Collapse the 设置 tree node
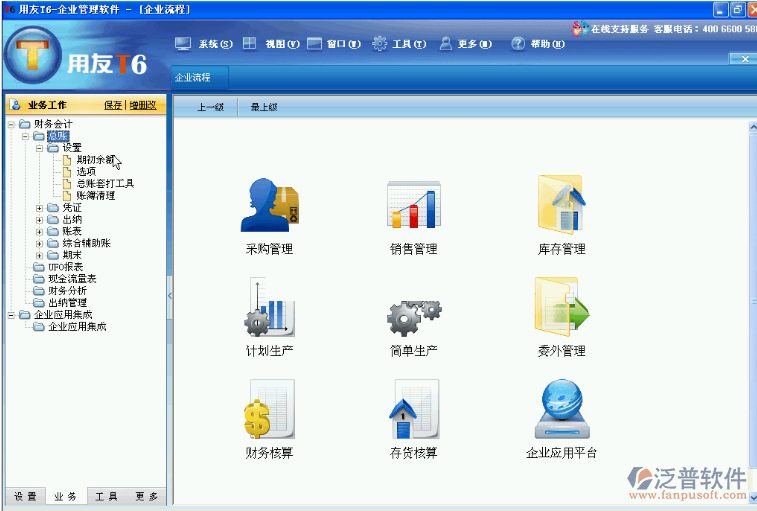757x511 pixels. (40, 148)
